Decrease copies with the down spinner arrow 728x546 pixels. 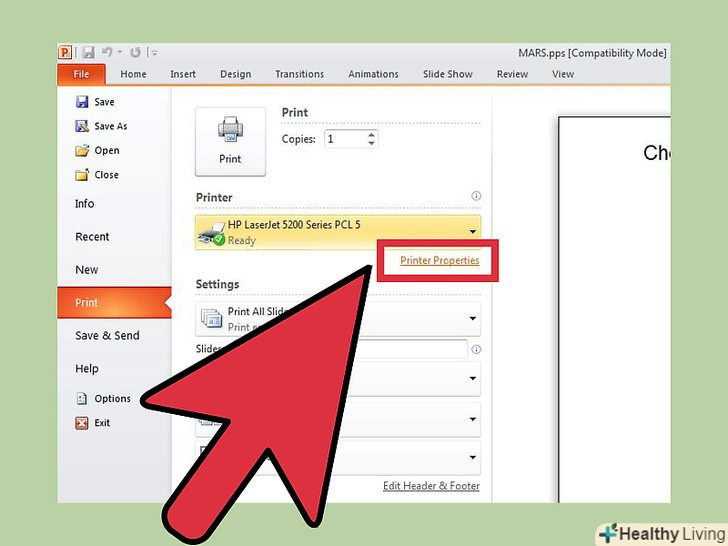(x=371, y=143)
